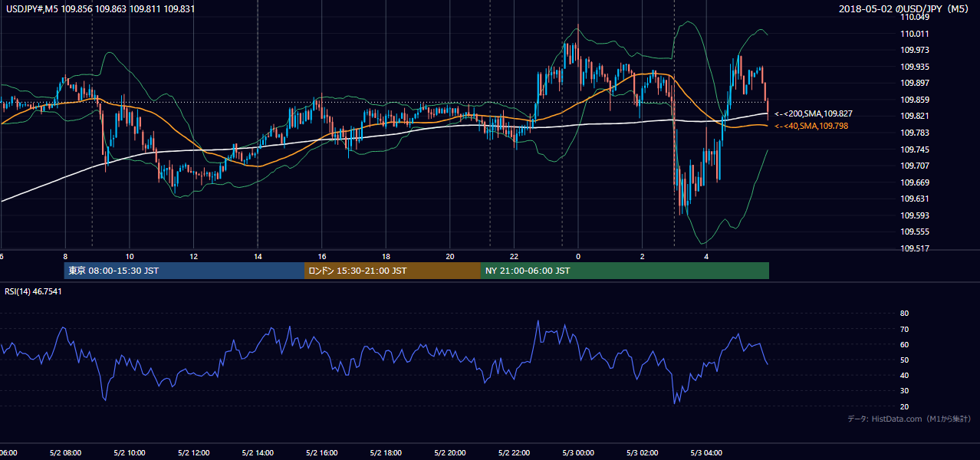Screen dimensions: 980x460
Task: Select the Tokyo 08:00-15:30 JST session bar
Action: (x=185, y=271)
